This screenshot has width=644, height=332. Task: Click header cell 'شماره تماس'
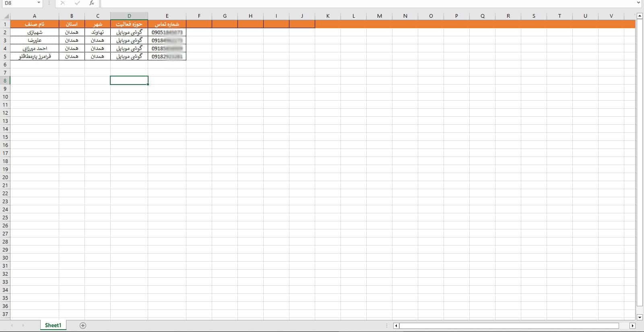167,24
